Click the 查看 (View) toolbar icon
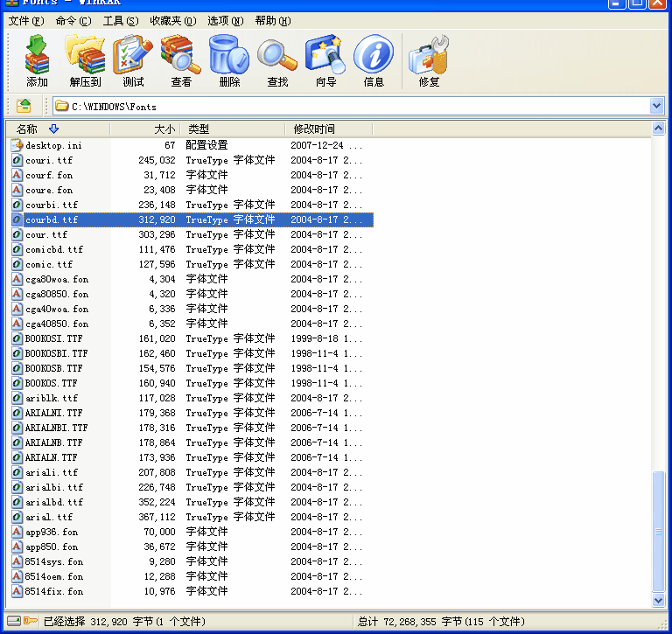 [x=181, y=60]
